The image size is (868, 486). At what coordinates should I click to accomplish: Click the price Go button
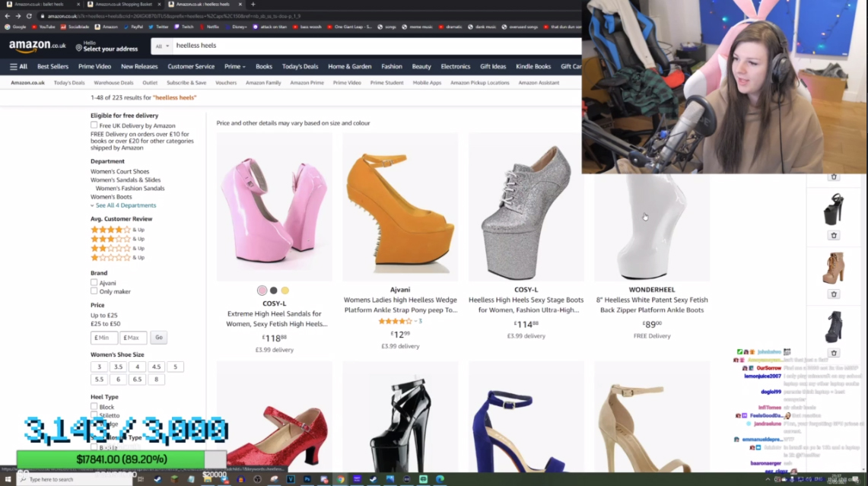pos(159,337)
